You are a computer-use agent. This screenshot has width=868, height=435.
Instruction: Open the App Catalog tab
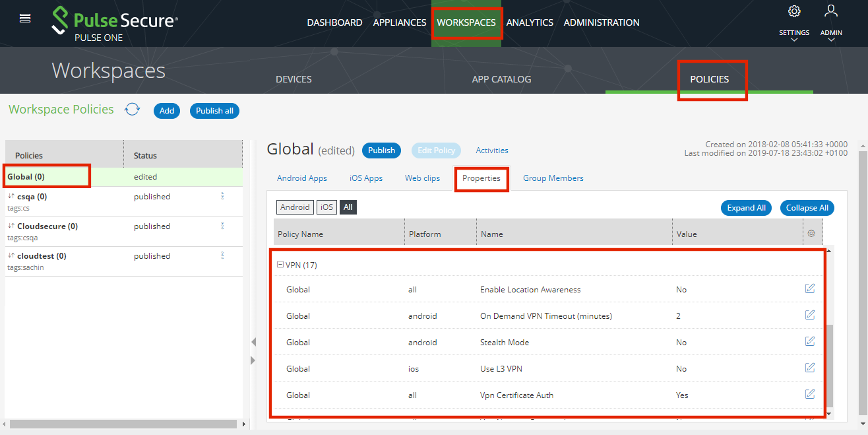(x=501, y=79)
